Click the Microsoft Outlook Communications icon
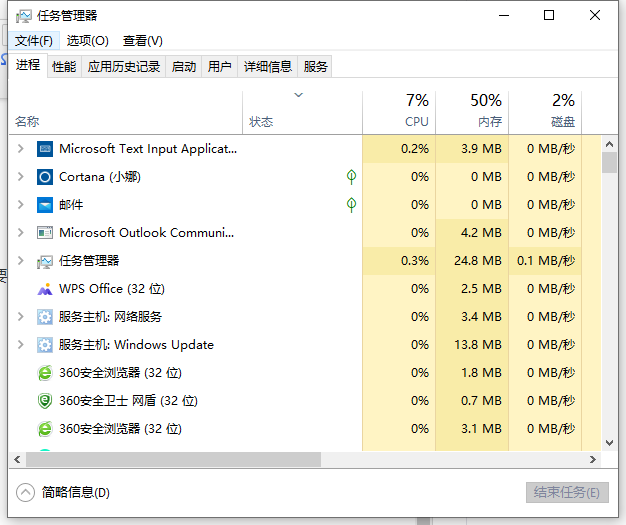This screenshot has width=626, height=525. point(45,233)
